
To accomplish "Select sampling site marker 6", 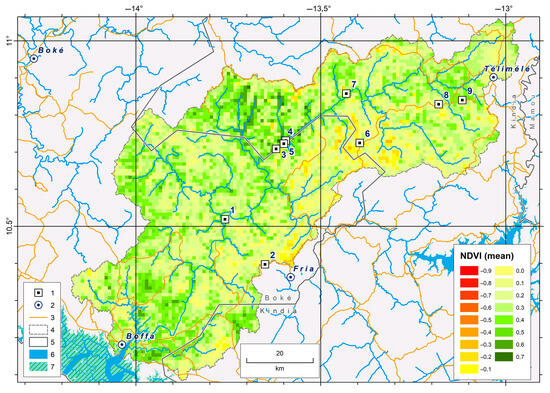I will tap(360, 143).
